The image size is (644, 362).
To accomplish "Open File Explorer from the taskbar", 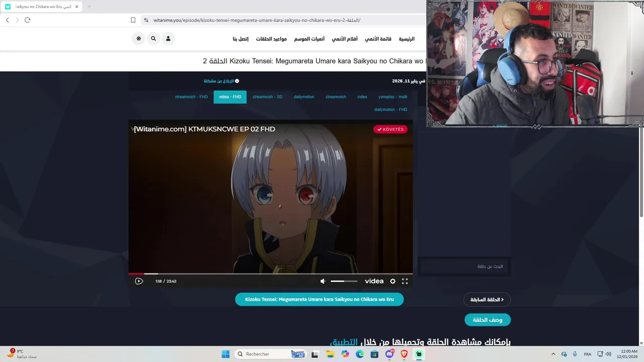I will click(x=331, y=354).
